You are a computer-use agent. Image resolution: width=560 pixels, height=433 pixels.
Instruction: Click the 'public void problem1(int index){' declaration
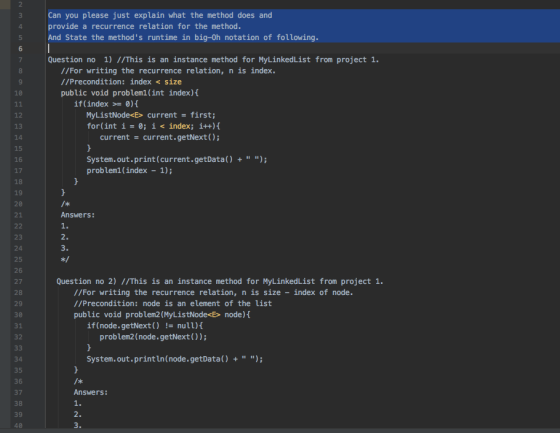tap(130, 93)
